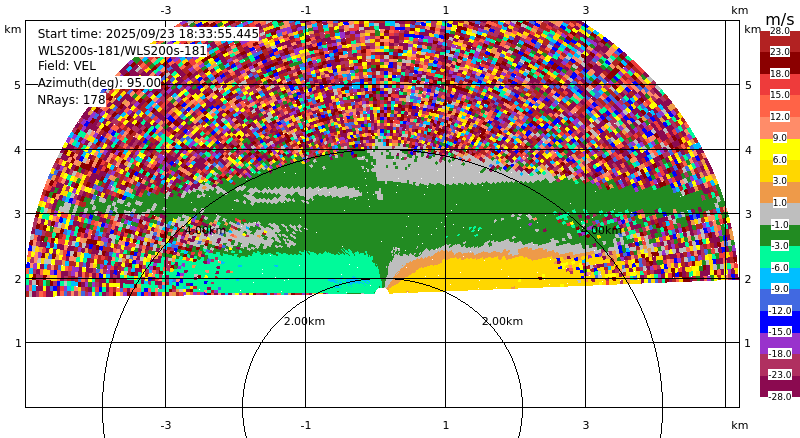Click the lidar origin point of the scan
Image resolution: width=800 pixels, height=438 pixels.
[x=382, y=291]
